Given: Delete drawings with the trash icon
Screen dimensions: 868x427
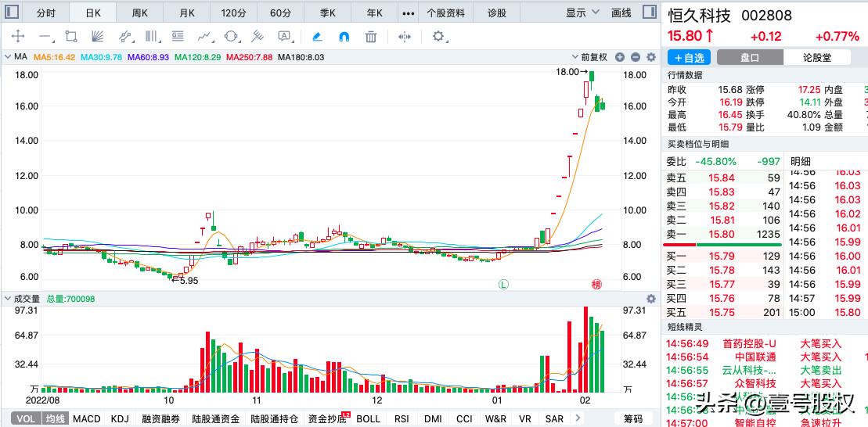Looking at the screenshot, I should point(371,37).
